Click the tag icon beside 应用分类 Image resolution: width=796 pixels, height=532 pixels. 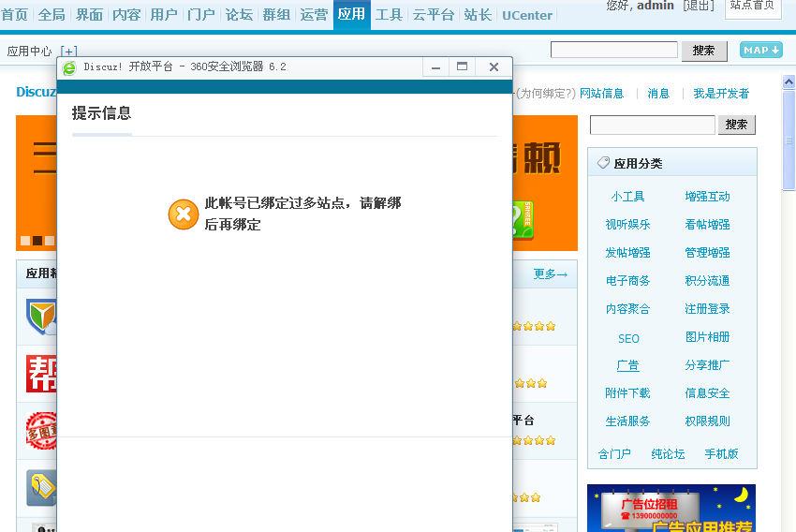tap(603, 163)
